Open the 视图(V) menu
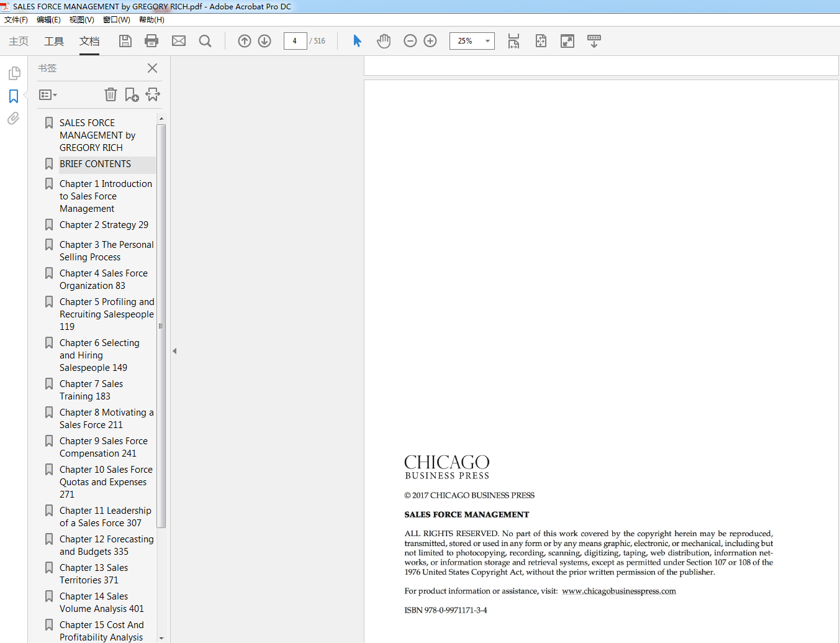This screenshot has width=840, height=643. 81,20
